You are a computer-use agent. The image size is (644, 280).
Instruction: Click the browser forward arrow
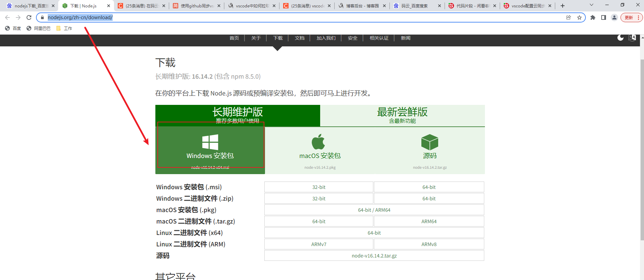(x=18, y=17)
